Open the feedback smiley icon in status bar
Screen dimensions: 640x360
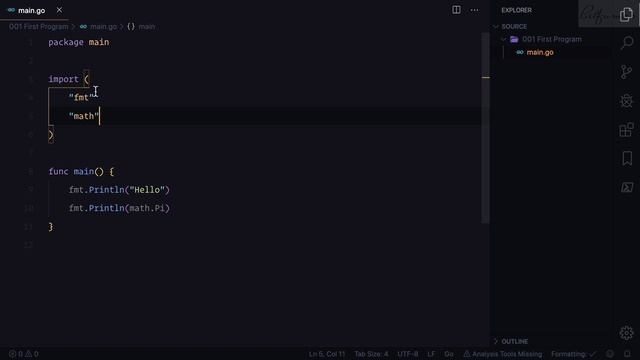pos(609,354)
